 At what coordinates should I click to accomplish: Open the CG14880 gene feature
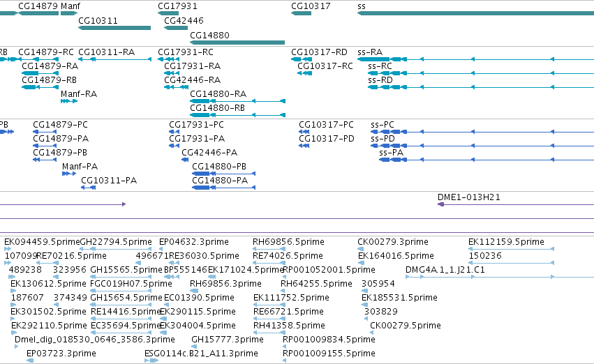tap(237, 43)
